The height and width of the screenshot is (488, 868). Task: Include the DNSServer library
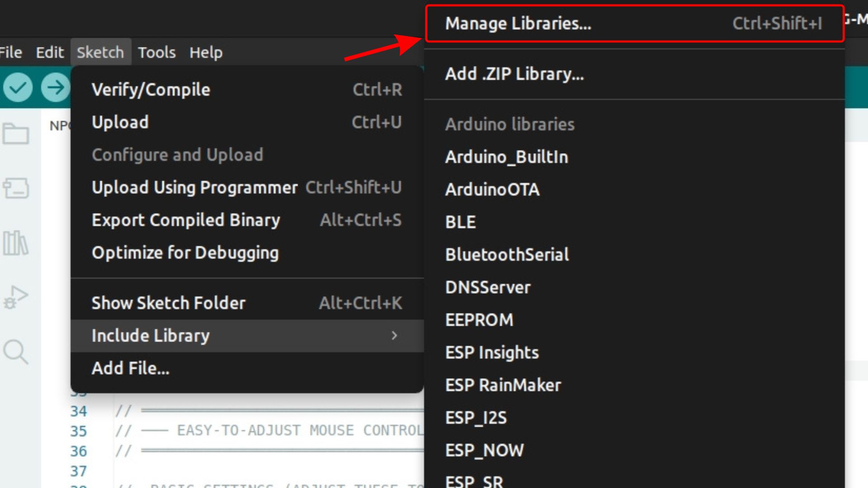(635, 287)
